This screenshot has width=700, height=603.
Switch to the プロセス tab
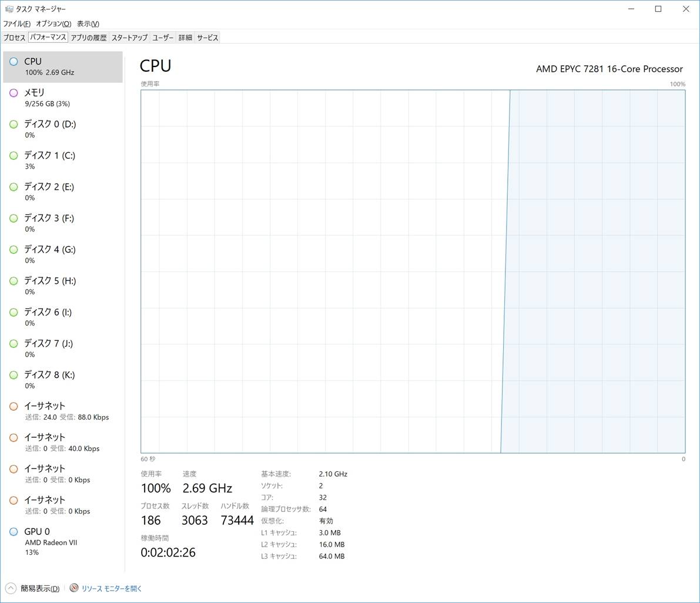[x=14, y=37]
